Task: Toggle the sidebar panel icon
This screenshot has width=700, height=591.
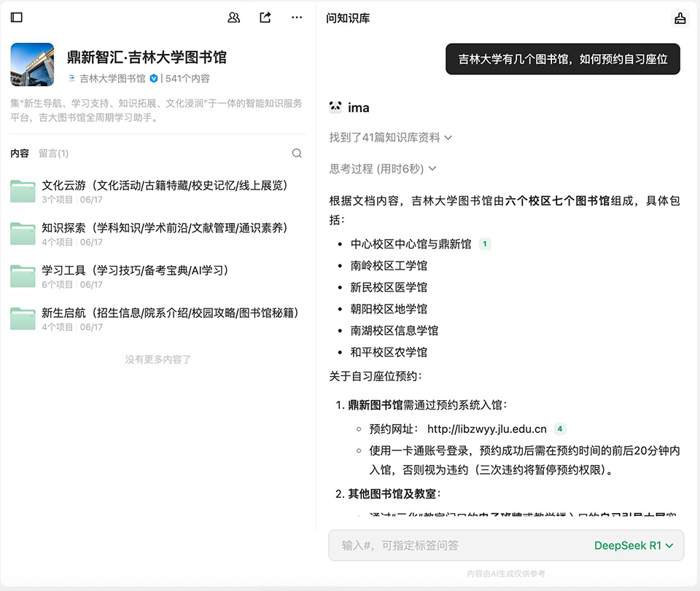Action: coord(17,17)
